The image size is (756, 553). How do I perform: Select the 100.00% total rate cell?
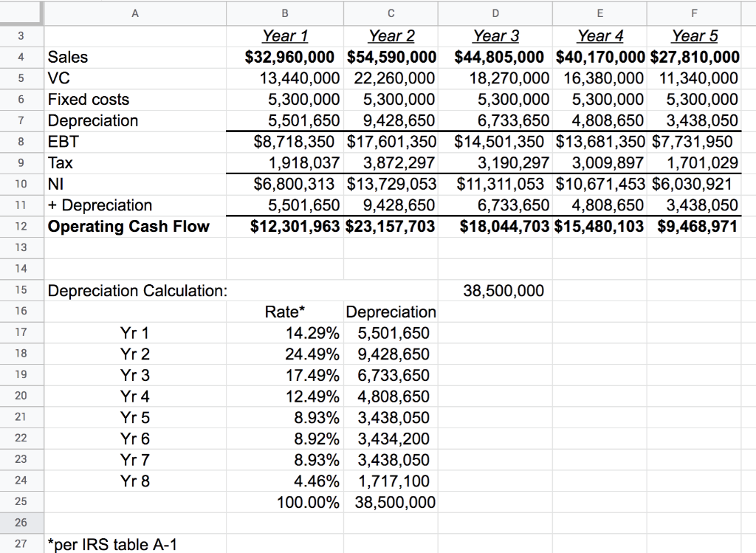(x=284, y=502)
